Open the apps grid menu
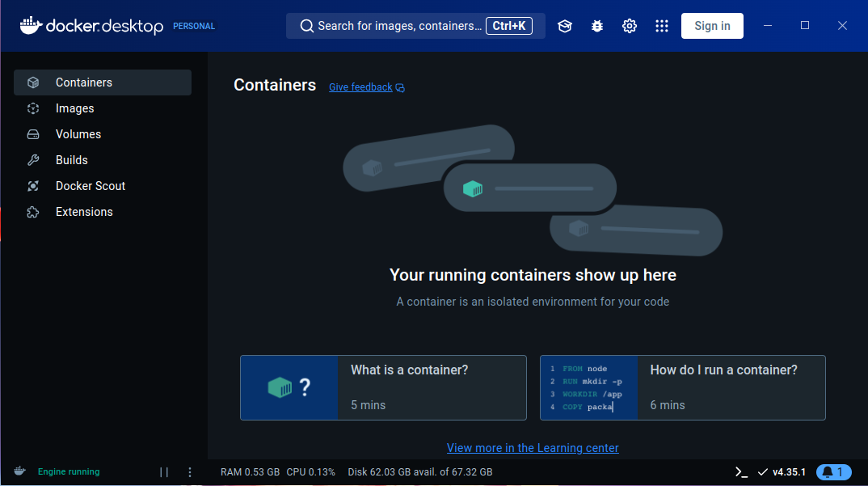Image resolution: width=868 pixels, height=486 pixels. [x=662, y=25]
